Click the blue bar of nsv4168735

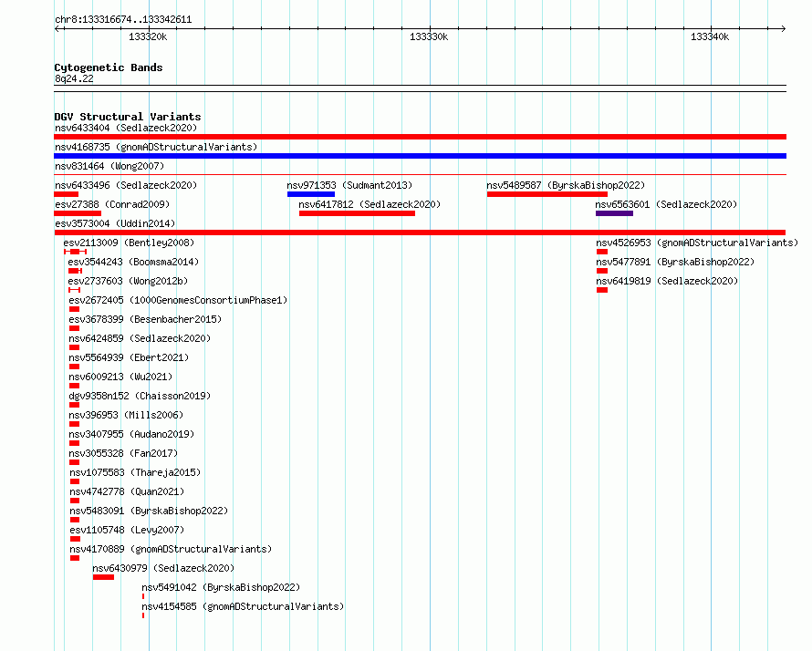420,156
